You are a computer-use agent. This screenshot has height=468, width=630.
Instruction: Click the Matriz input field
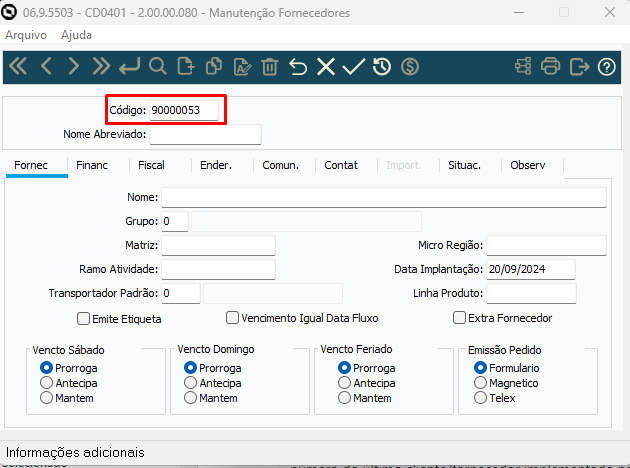pos(218,245)
